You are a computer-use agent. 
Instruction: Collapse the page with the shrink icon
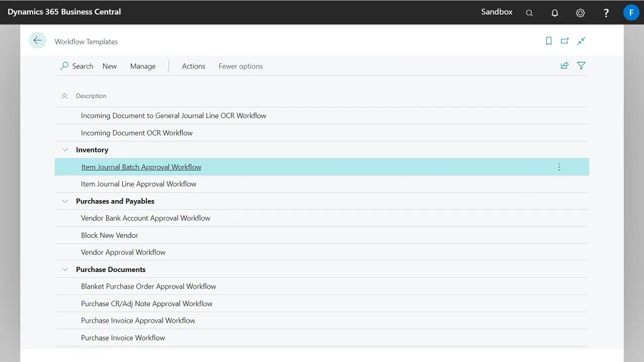click(581, 41)
